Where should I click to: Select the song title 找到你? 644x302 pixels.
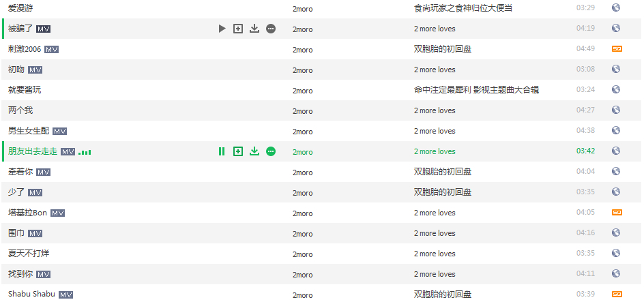20,274
